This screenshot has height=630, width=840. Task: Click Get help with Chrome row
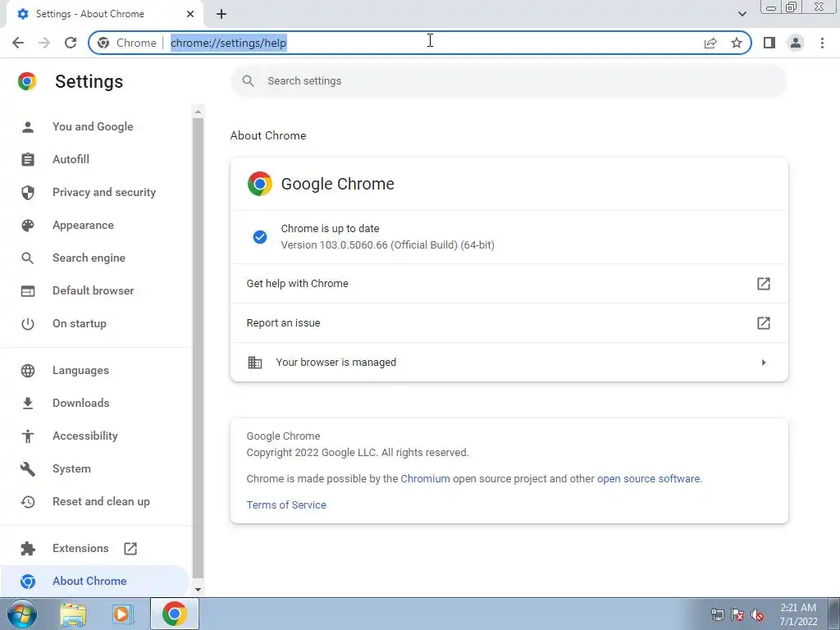tap(509, 283)
